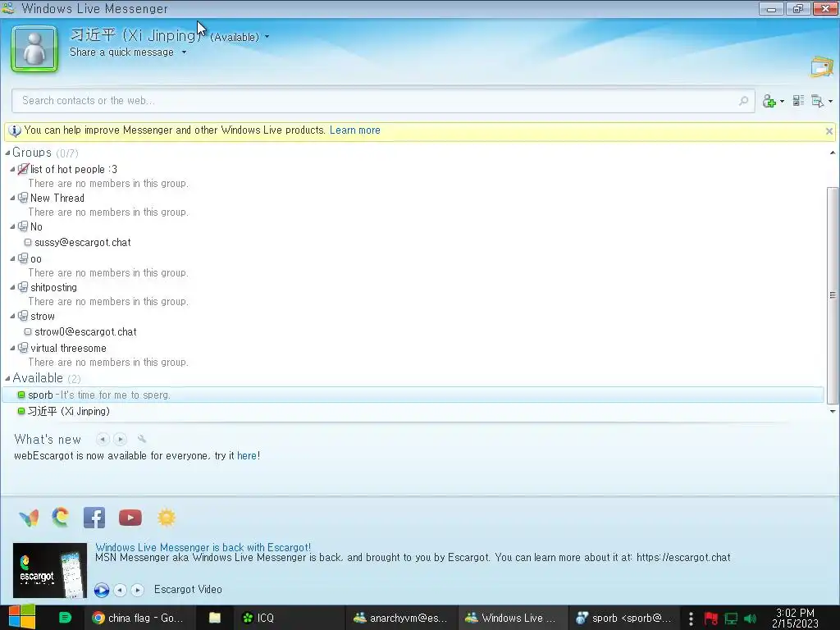Open the escargot video thumbnail
Viewport: 840px width, 630px height.
point(50,570)
